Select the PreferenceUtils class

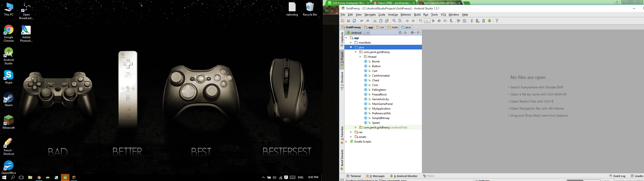[x=381, y=113]
